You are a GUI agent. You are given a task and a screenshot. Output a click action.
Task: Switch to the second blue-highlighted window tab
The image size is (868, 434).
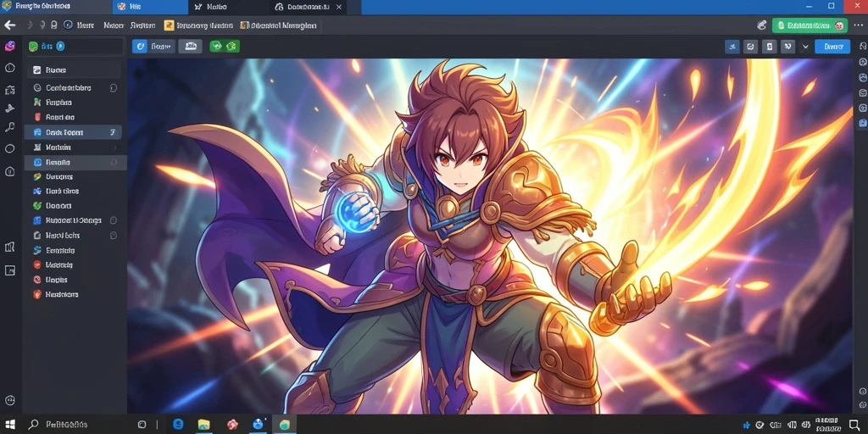pyautogui.click(x=149, y=7)
